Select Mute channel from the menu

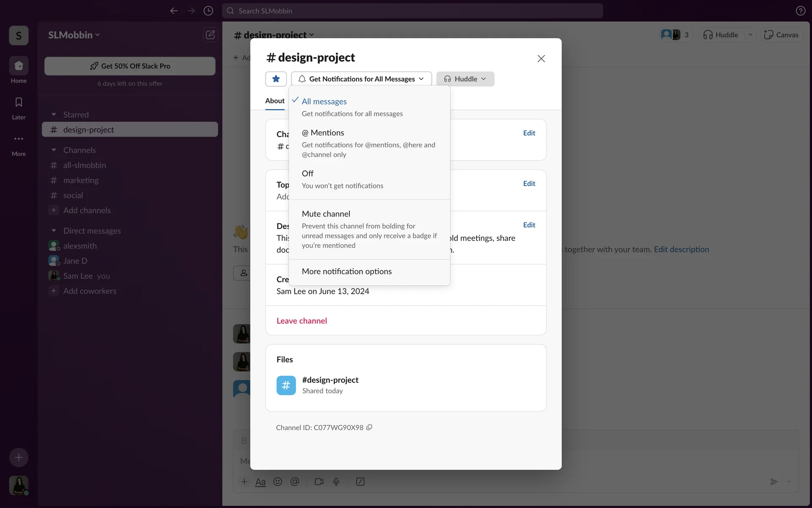(x=326, y=214)
